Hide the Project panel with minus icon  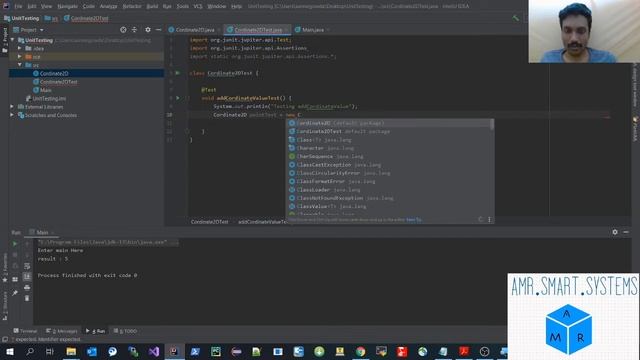[158, 30]
